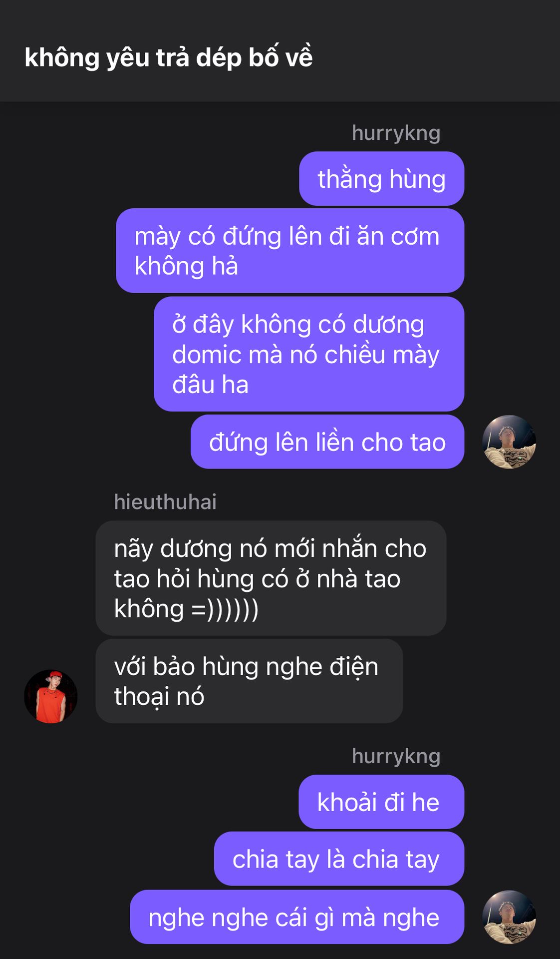Select message starting "ở đây không có dương"
Image resolution: width=560 pixels, height=959 pixels.
coord(309,354)
